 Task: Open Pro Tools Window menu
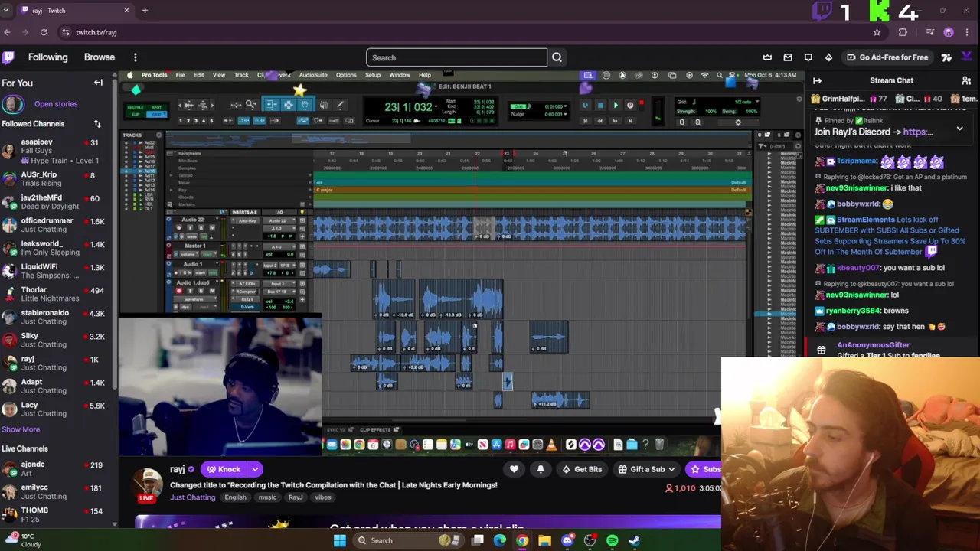click(x=400, y=75)
